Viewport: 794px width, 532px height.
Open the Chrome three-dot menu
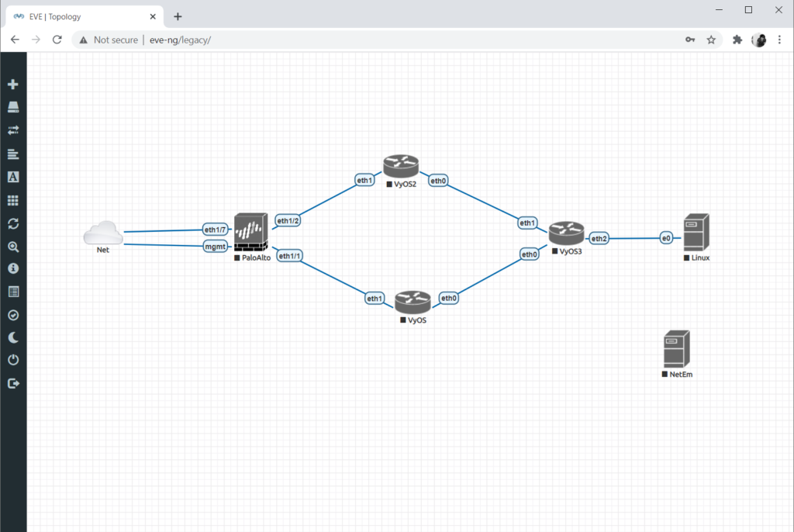pyautogui.click(x=779, y=40)
